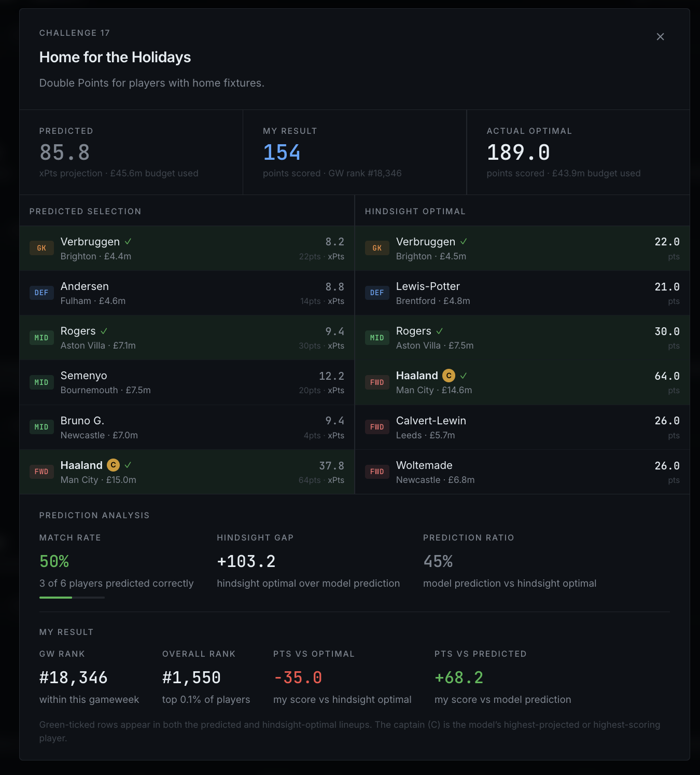Click the FWD badge beside Calvert-Lewin
Image resolution: width=700 pixels, height=775 pixels.
click(377, 427)
